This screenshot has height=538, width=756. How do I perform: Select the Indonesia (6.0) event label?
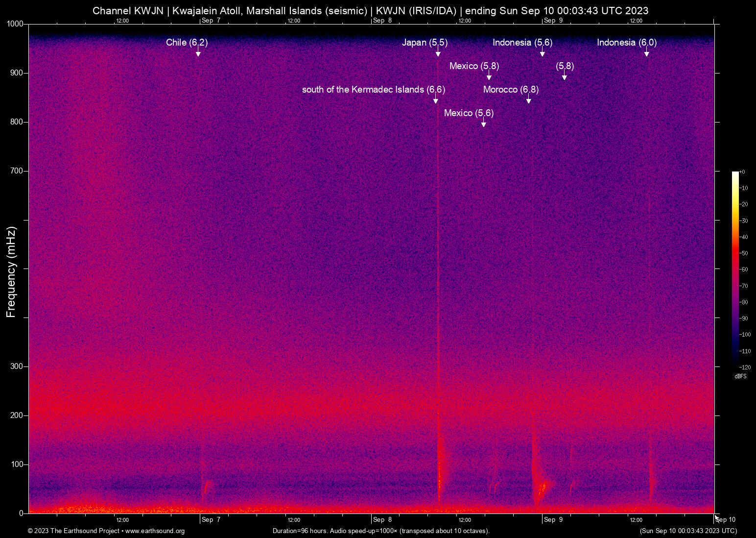pos(627,43)
